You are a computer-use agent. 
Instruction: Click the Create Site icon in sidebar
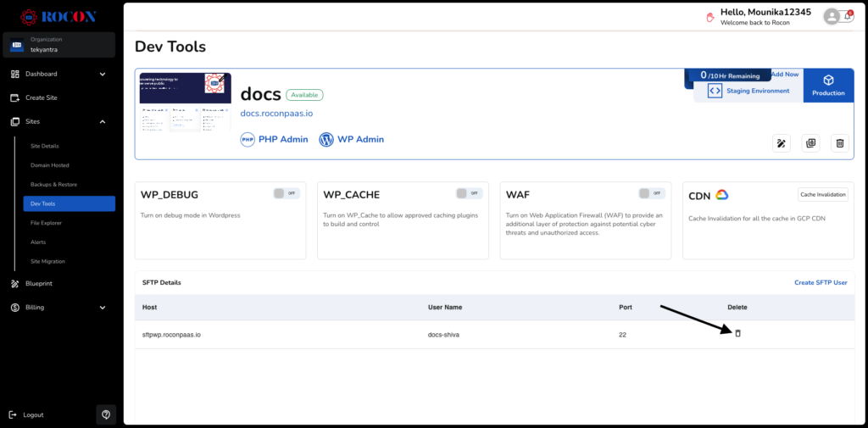15,97
